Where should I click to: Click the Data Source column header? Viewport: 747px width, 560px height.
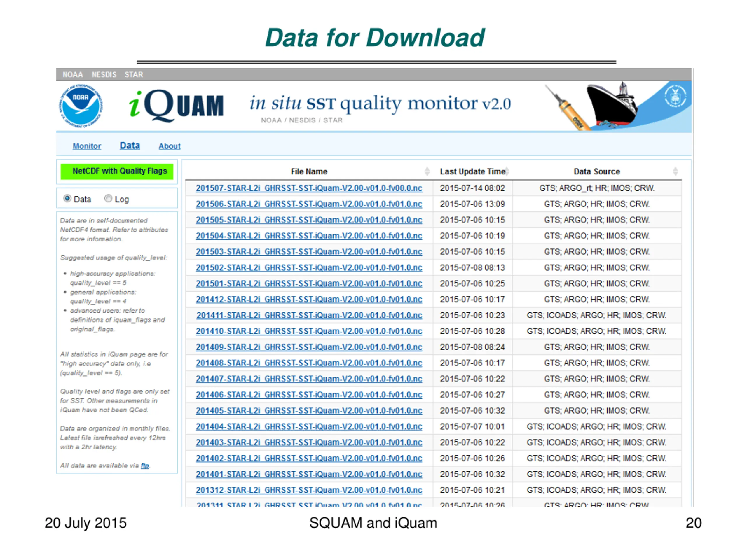pyautogui.click(x=597, y=171)
